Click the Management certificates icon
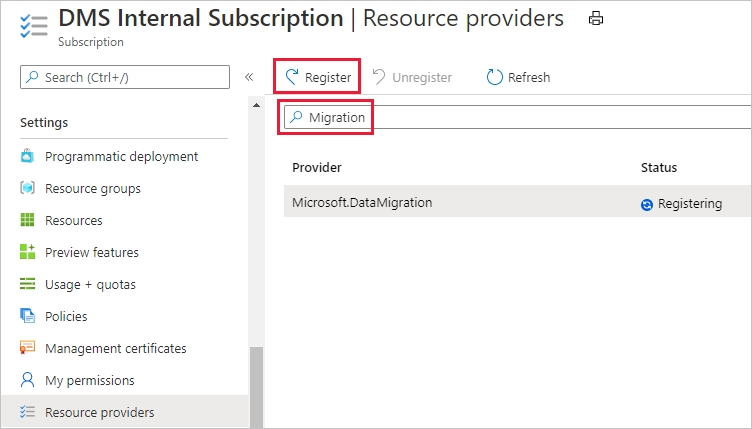Viewport: 752px width, 429px height. pos(28,348)
